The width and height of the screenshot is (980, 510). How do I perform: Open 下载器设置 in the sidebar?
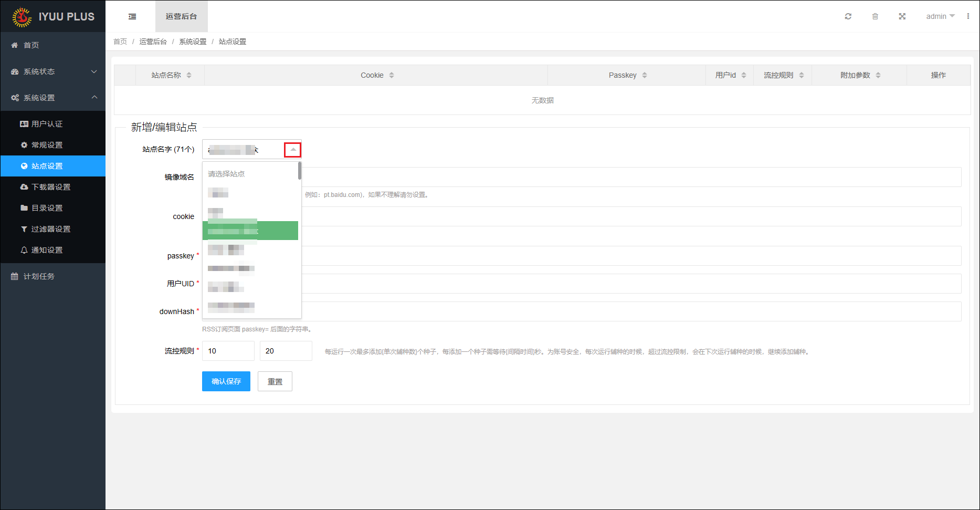click(x=50, y=187)
